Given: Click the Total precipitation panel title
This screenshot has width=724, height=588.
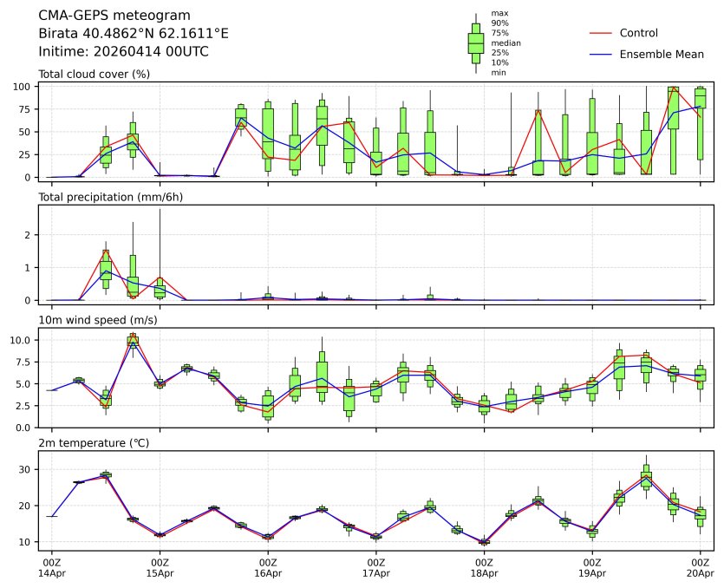Looking at the screenshot, I should [110, 197].
